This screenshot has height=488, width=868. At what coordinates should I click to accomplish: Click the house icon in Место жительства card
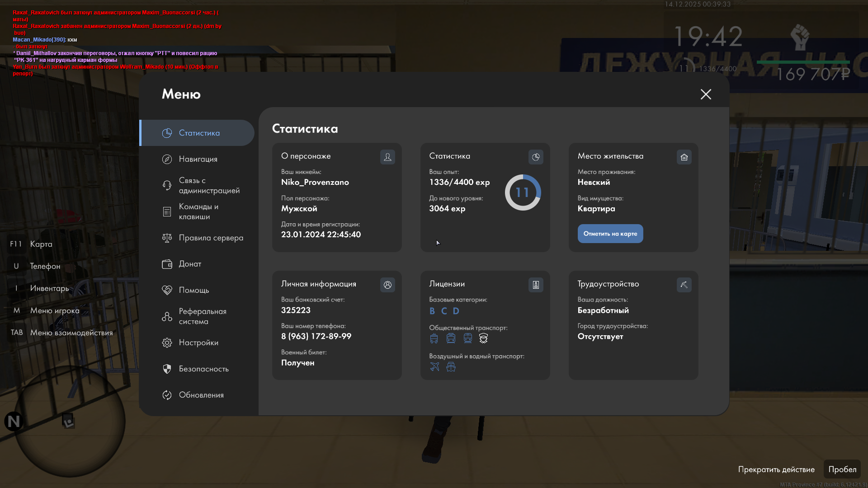click(x=684, y=157)
